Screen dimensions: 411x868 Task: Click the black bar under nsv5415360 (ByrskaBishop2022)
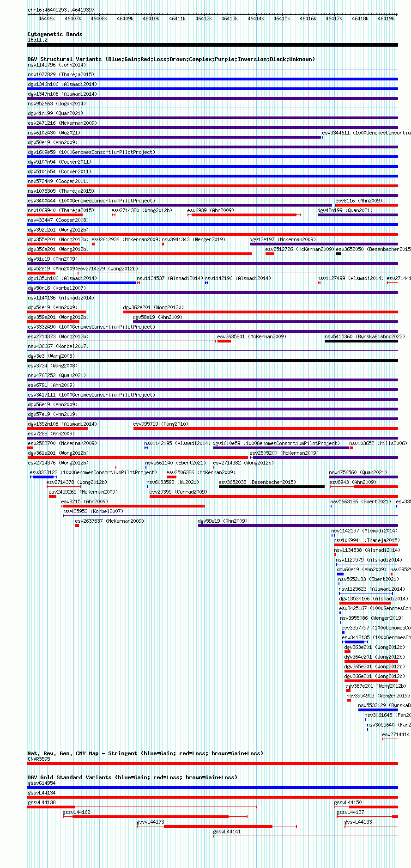pyautogui.click(x=361, y=341)
